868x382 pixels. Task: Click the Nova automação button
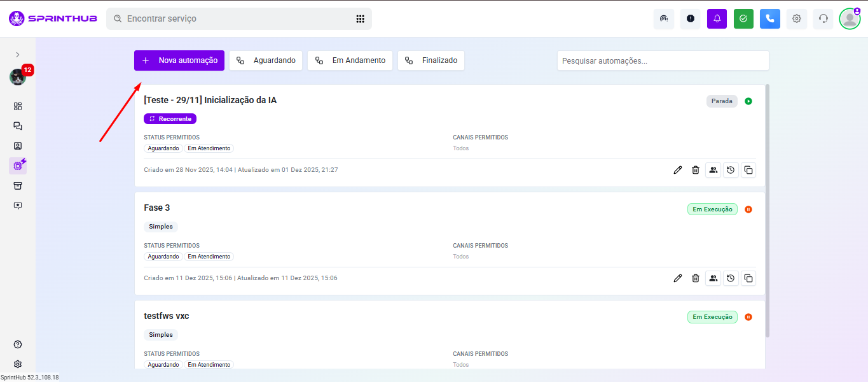coord(179,60)
